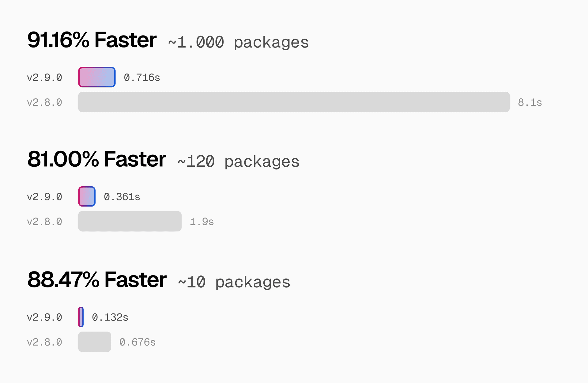
Task: Click the 0.716s time value
Action: (142, 78)
